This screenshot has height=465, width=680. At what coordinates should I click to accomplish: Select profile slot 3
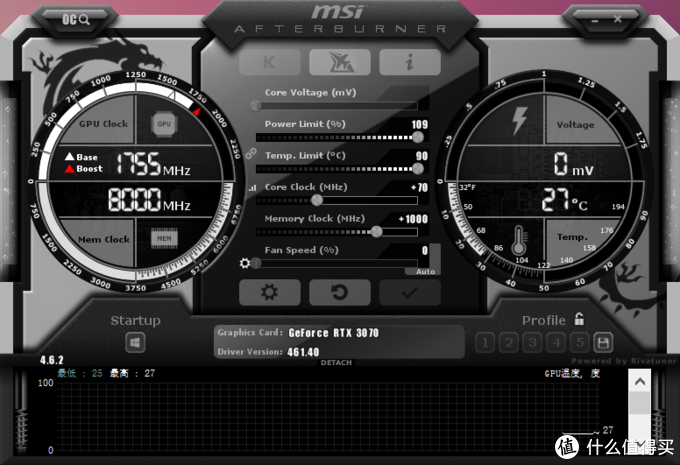click(533, 343)
